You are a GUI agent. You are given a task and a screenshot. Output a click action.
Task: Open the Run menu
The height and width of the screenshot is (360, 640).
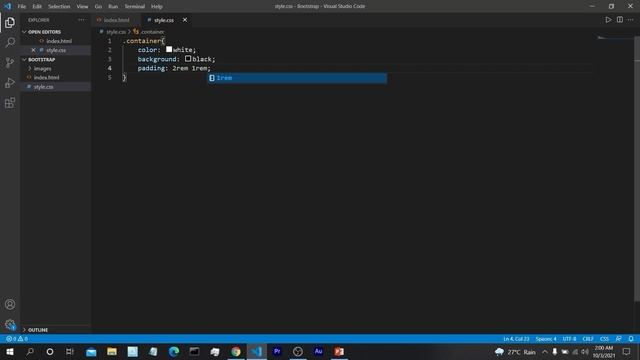pyautogui.click(x=113, y=6)
